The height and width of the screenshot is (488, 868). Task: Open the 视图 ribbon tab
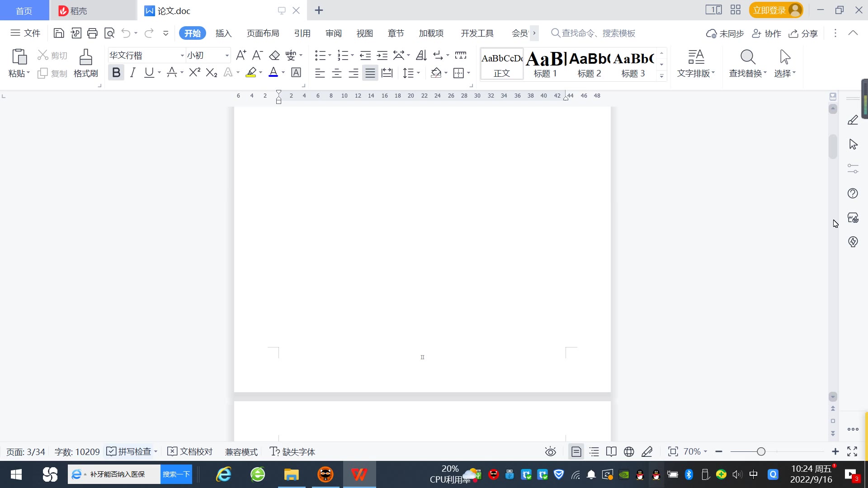(x=364, y=33)
